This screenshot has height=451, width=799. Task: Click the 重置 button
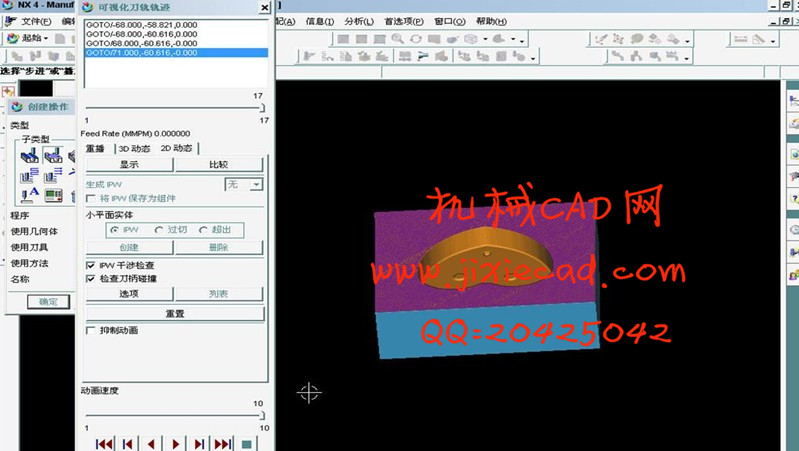click(175, 313)
